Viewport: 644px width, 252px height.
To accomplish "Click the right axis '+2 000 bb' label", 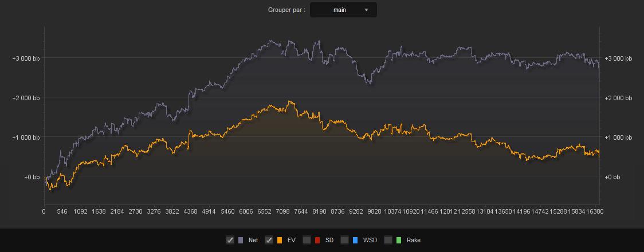I will pyautogui.click(x=618, y=98).
